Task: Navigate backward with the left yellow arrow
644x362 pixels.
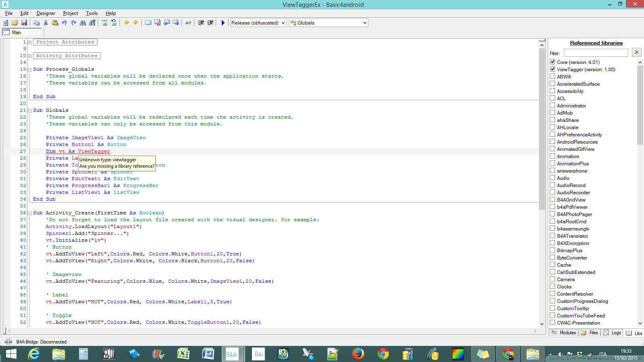Action: (x=126, y=23)
